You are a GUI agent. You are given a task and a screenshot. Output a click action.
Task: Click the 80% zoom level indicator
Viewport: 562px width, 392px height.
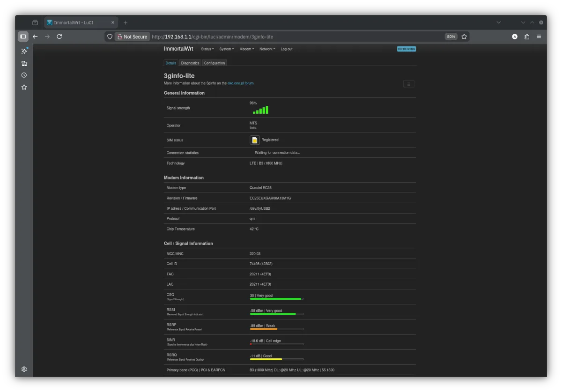[x=451, y=37]
